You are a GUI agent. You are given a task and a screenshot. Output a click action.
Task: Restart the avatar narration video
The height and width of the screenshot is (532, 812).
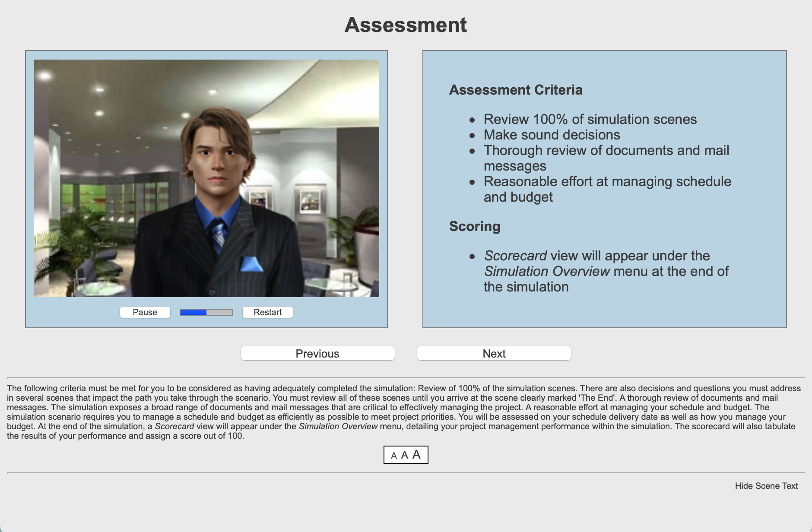(268, 312)
